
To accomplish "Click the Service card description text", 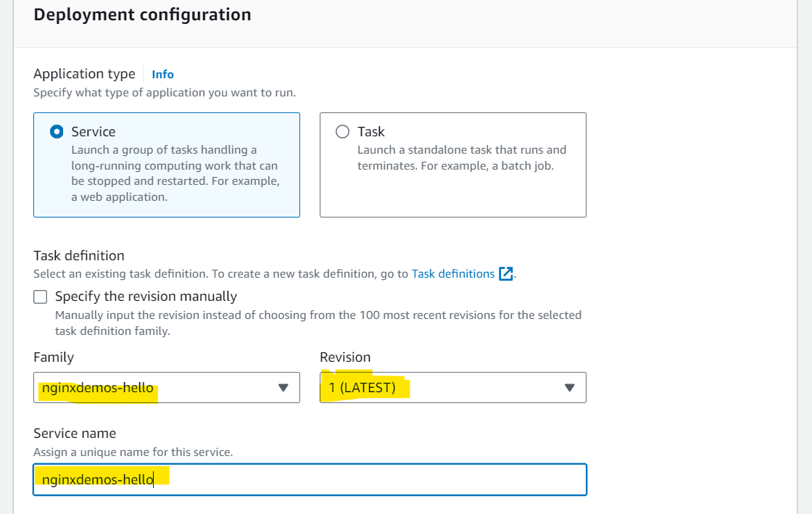I will click(175, 173).
